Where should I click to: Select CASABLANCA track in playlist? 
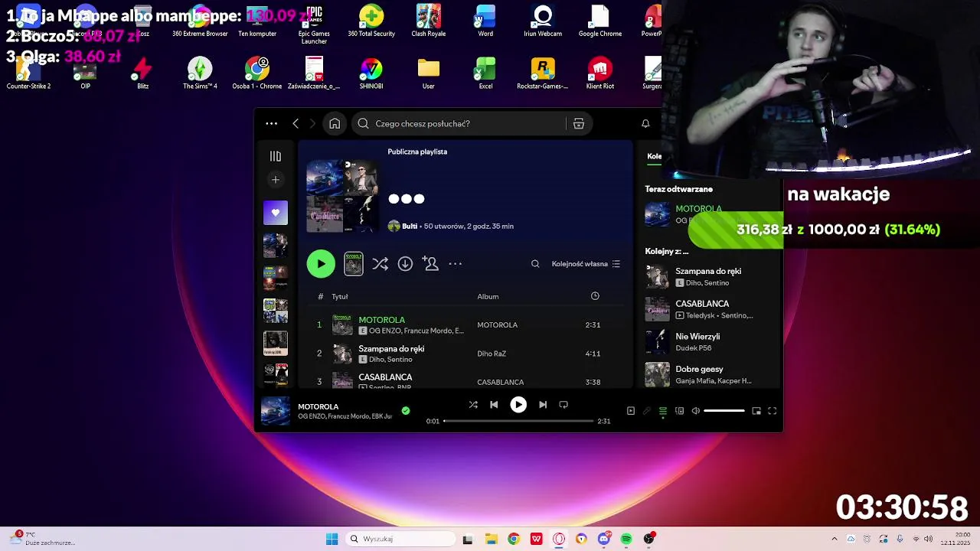(465, 380)
